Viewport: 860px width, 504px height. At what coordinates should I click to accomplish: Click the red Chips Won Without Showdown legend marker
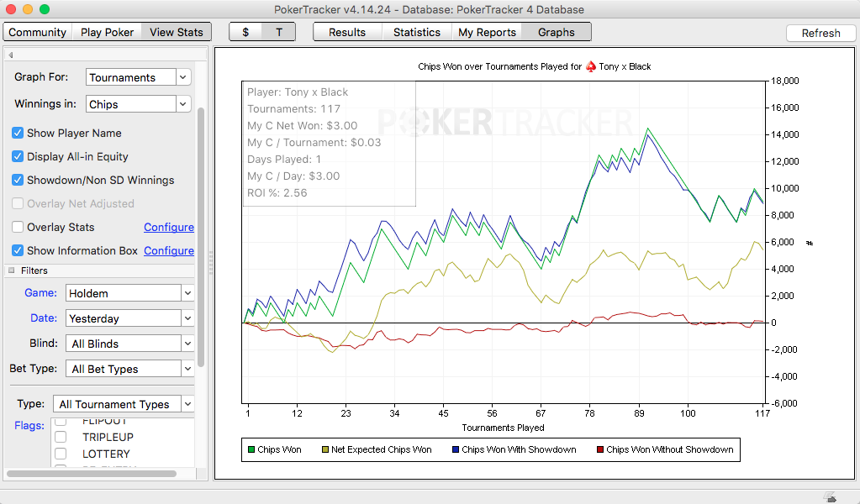point(599,449)
